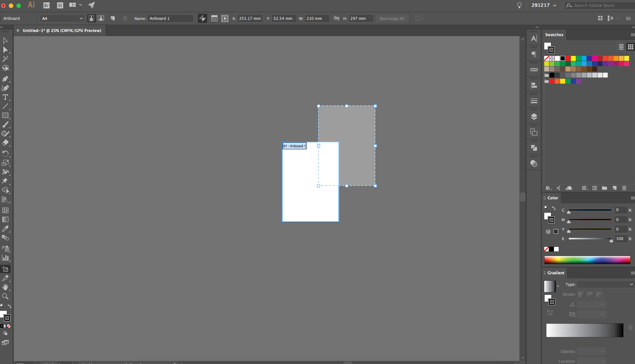Edit the artboard Name field
The height and width of the screenshot is (364, 635).
point(171,19)
